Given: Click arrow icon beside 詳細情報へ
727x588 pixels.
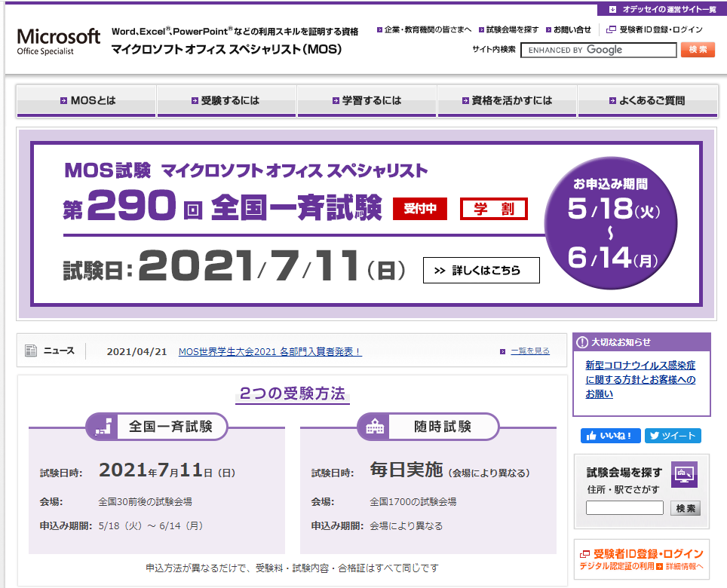Looking at the screenshot, I should point(659,566).
